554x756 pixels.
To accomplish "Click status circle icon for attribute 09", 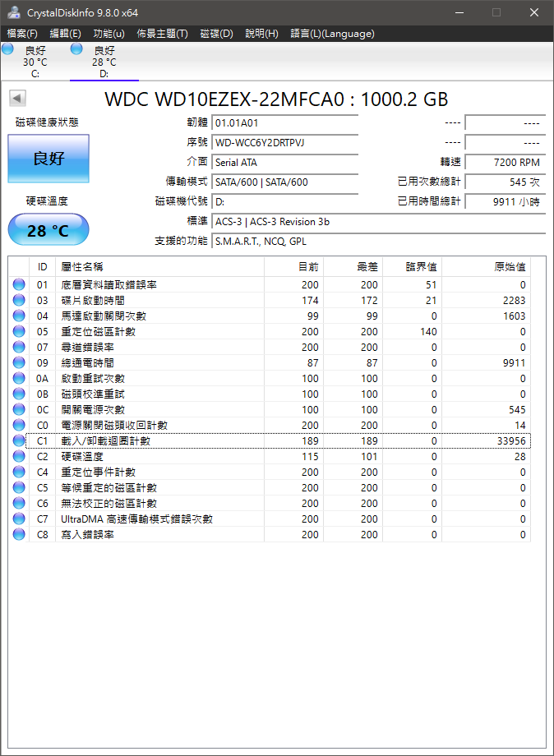I will pos(19,362).
